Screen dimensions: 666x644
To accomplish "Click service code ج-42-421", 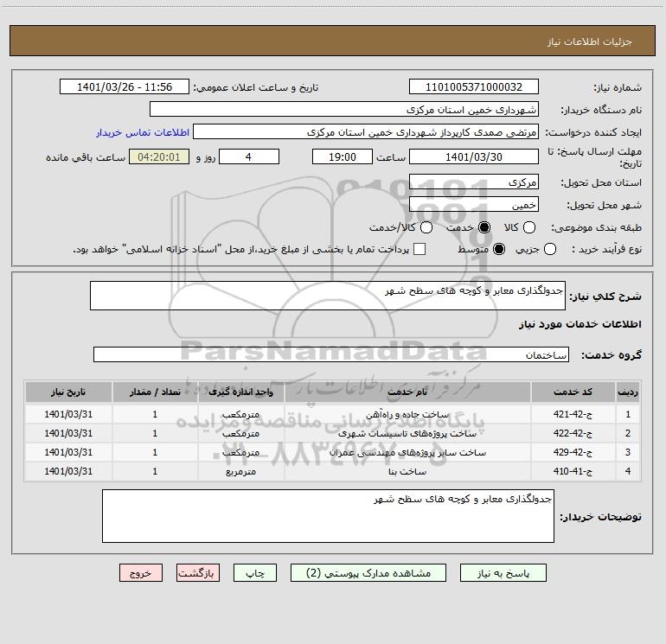I will tap(573, 414).
